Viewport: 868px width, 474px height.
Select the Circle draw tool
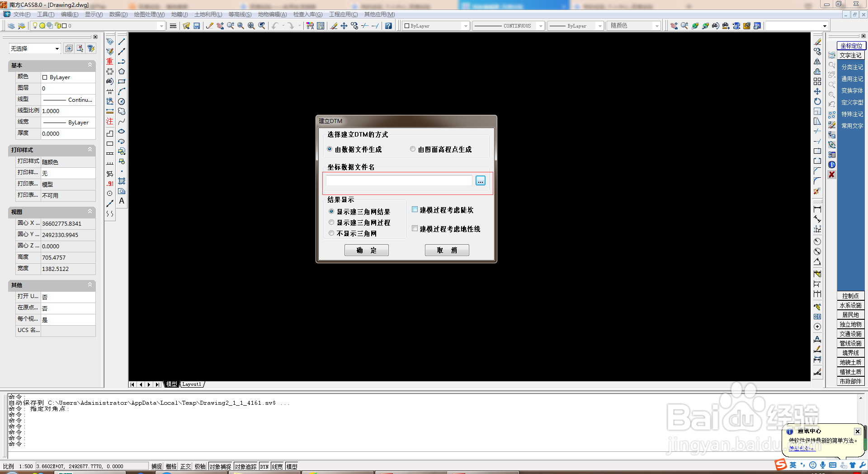coord(122,101)
